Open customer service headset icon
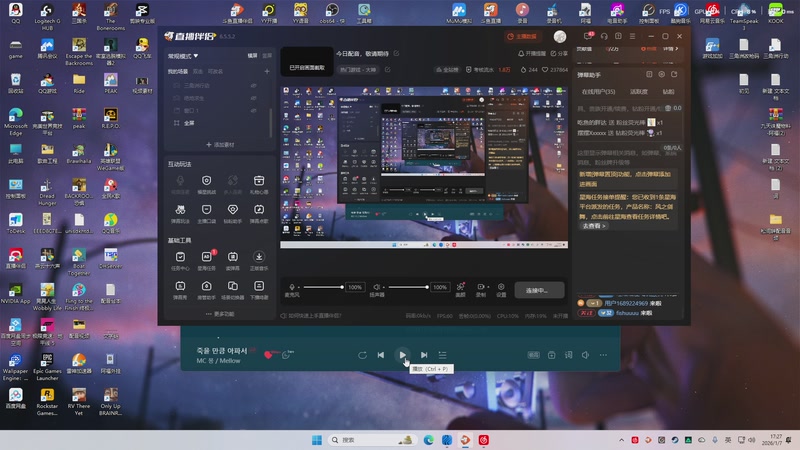 [x=604, y=36]
